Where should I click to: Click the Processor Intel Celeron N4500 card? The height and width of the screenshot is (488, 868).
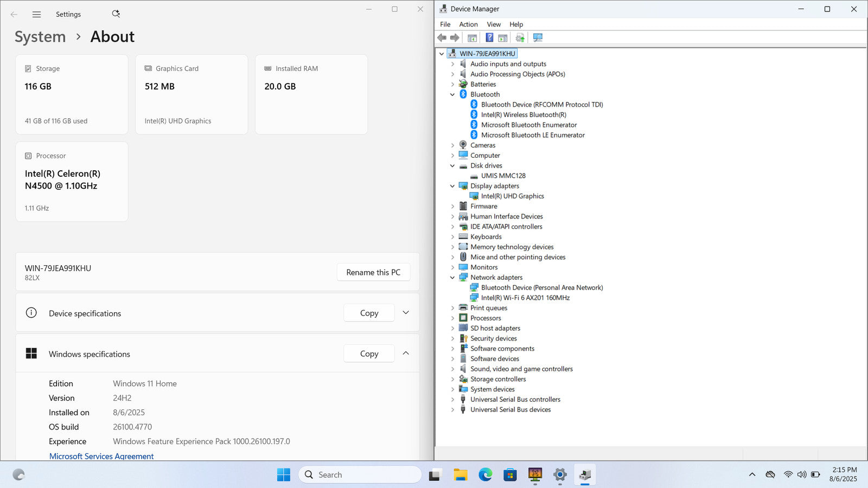coord(72,182)
